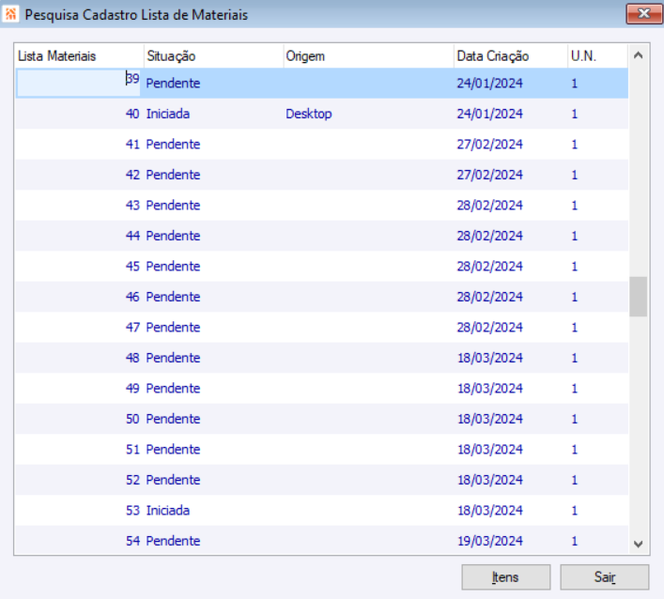Viewport: 664px width, 599px height.
Task: Click the Pendente status in row 54
Action: pyautogui.click(x=173, y=540)
